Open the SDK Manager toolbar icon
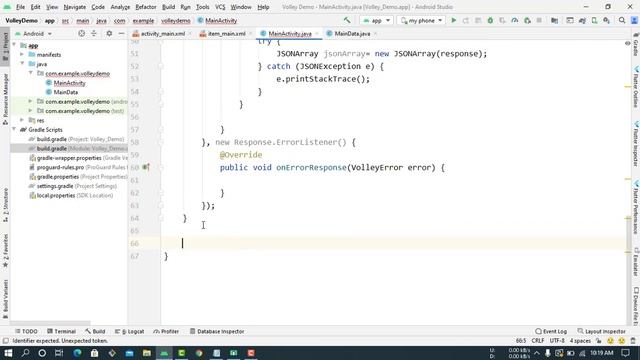 point(607,20)
